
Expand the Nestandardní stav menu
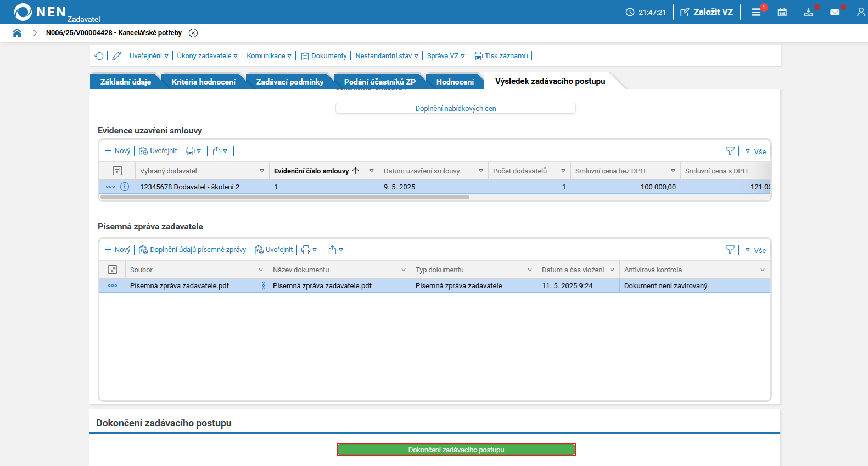click(387, 56)
